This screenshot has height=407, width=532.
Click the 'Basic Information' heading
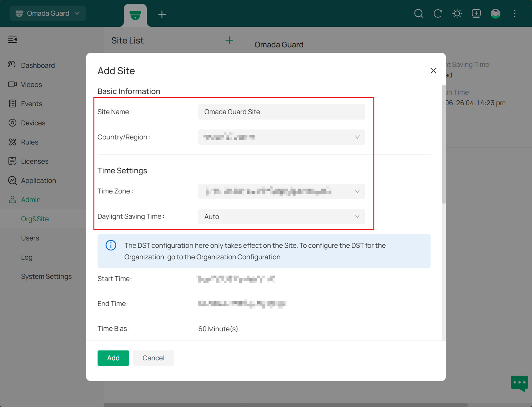point(129,91)
